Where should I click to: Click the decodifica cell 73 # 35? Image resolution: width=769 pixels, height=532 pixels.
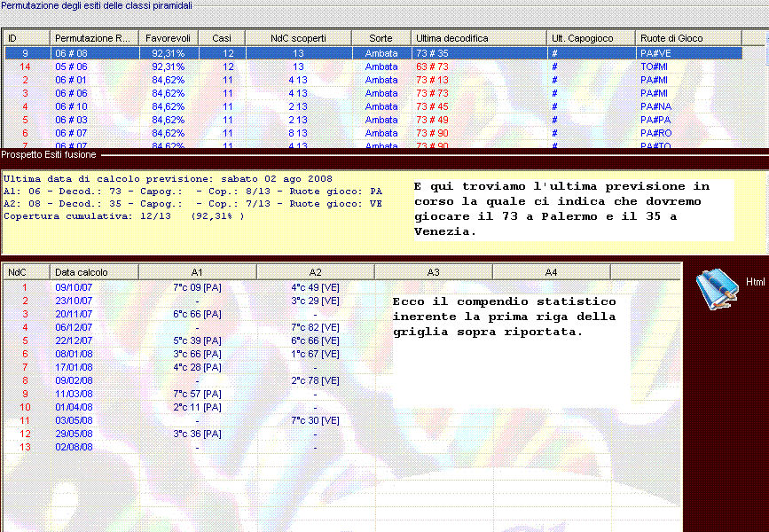pyautogui.click(x=432, y=53)
